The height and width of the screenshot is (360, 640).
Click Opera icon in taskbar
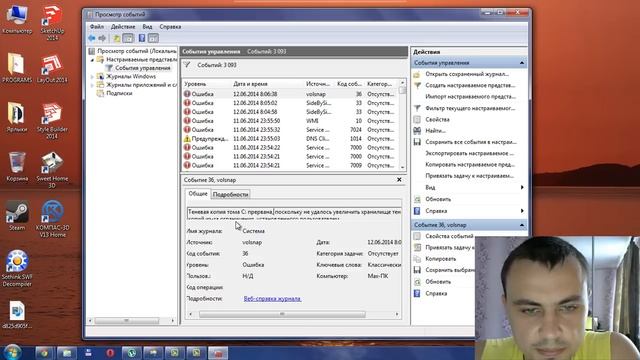pos(110,353)
